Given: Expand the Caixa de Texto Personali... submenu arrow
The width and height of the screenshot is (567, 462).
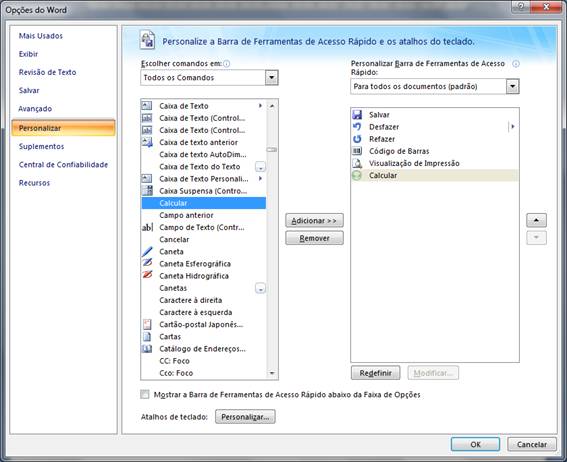Looking at the screenshot, I should point(260,179).
